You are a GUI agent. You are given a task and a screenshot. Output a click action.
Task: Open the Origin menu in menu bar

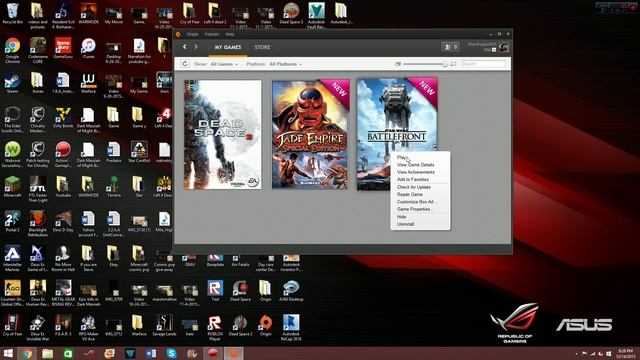pyautogui.click(x=192, y=34)
